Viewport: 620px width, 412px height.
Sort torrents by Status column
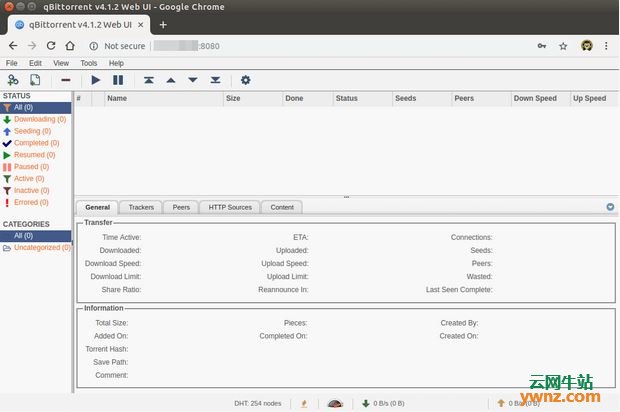pyautogui.click(x=363, y=98)
